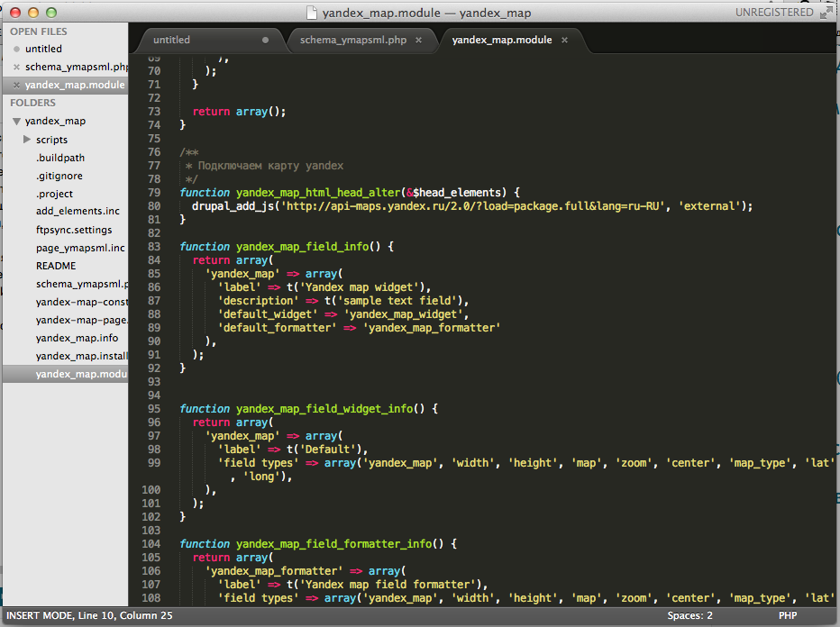Select yandex_map.module in folder tree
The height and width of the screenshot is (627, 840).
pyautogui.click(x=82, y=374)
